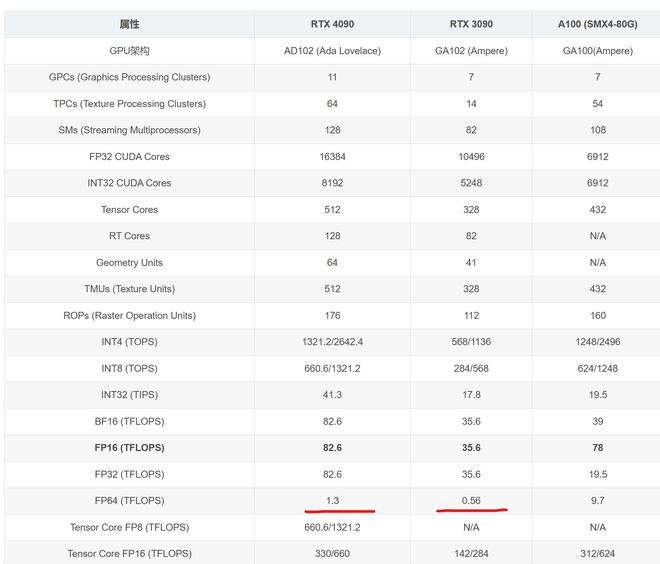
Task: Select the RTX 3090 Geometry Units value 41
Action: point(471,263)
